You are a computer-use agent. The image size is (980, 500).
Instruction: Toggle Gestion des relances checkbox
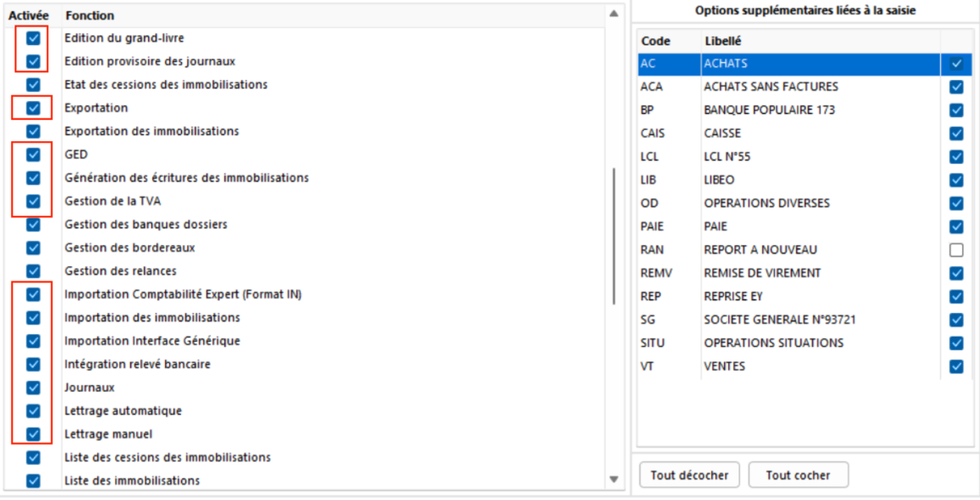coord(33,271)
